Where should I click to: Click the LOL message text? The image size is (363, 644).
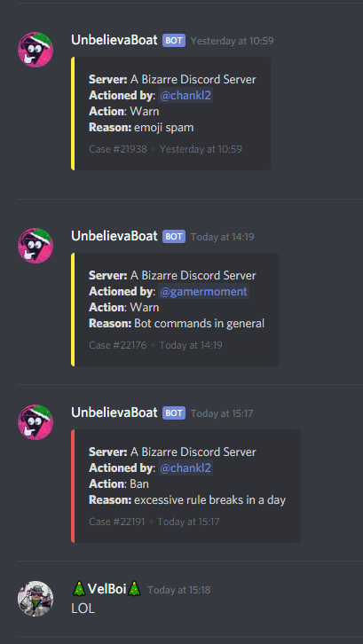[x=83, y=609]
